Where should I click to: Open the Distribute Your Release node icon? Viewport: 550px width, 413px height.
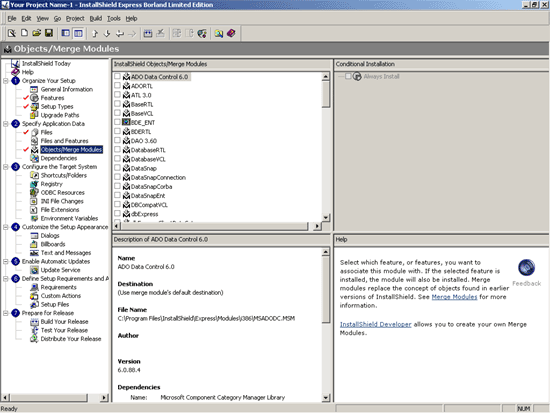(34, 339)
